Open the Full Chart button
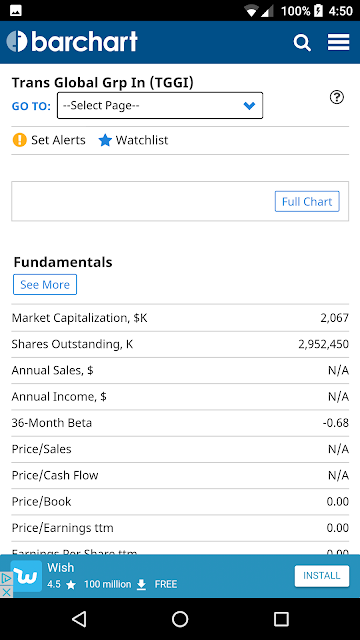Viewport: 360px width, 640px height. [307, 202]
